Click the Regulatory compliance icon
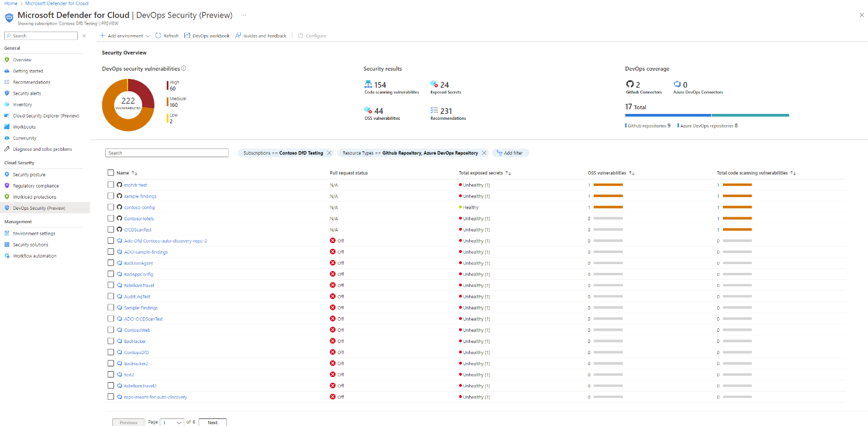The height and width of the screenshot is (426, 868). point(7,186)
